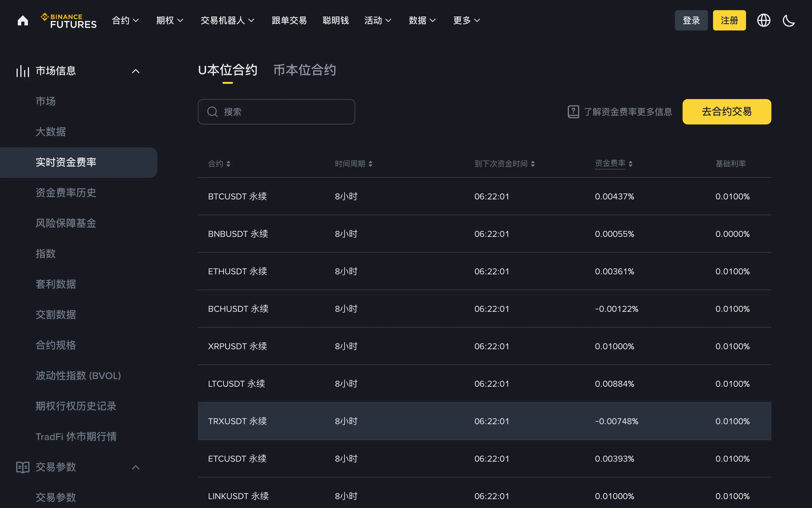Open 市场 in the sidebar
812x508 pixels.
46,101
